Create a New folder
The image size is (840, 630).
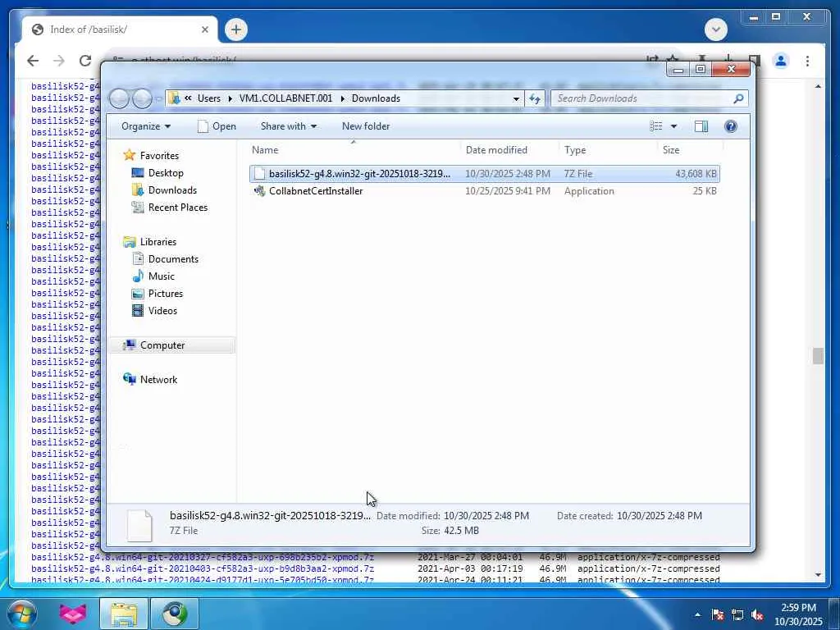click(x=366, y=126)
